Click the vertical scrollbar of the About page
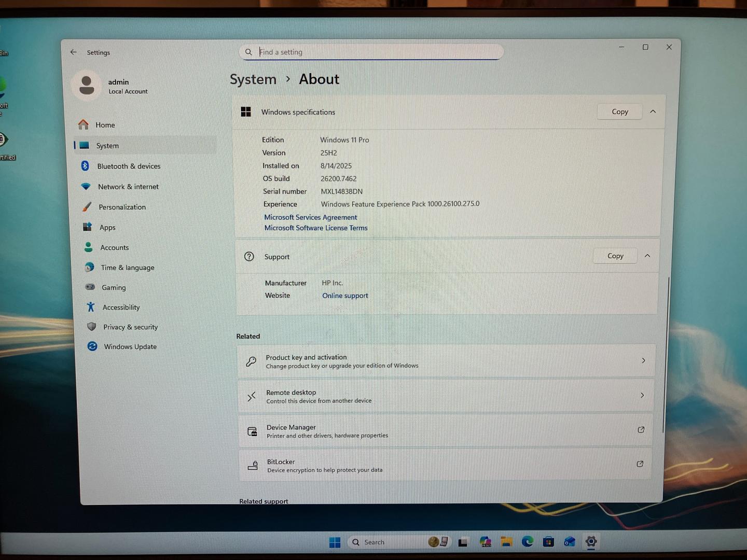 click(x=666, y=355)
